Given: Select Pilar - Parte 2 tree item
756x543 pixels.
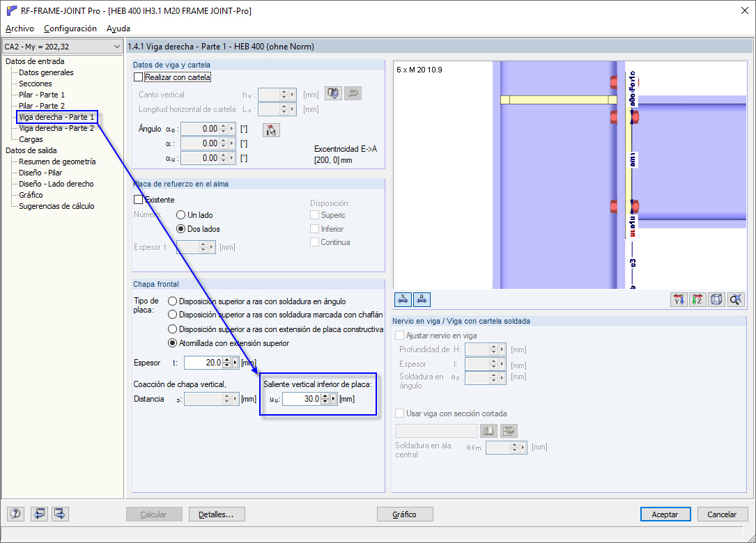Looking at the screenshot, I should [x=42, y=106].
